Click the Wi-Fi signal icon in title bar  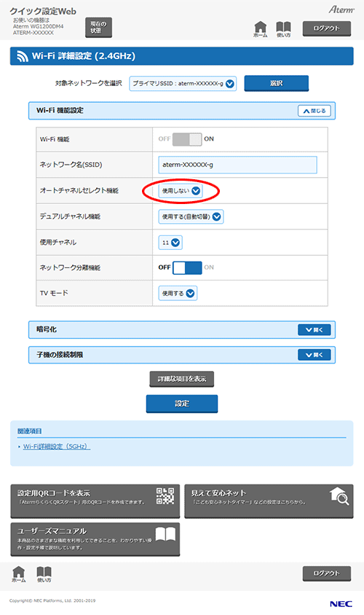(23, 57)
